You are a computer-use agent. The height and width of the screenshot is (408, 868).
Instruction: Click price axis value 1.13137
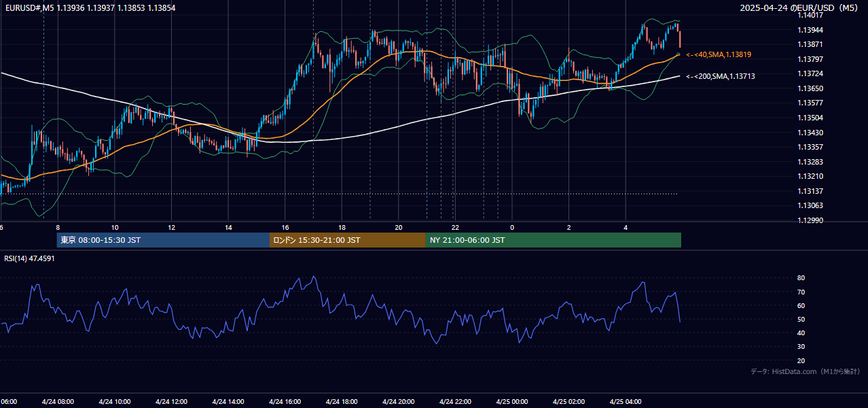pyautogui.click(x=810, y=191)
